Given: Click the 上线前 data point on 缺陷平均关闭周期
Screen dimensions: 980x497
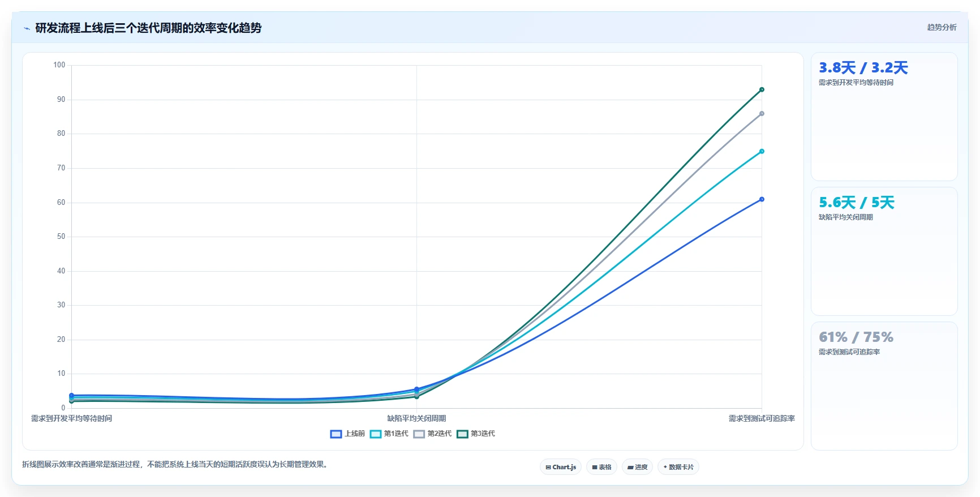Looking at the screenshot, I should click(416, 389).
